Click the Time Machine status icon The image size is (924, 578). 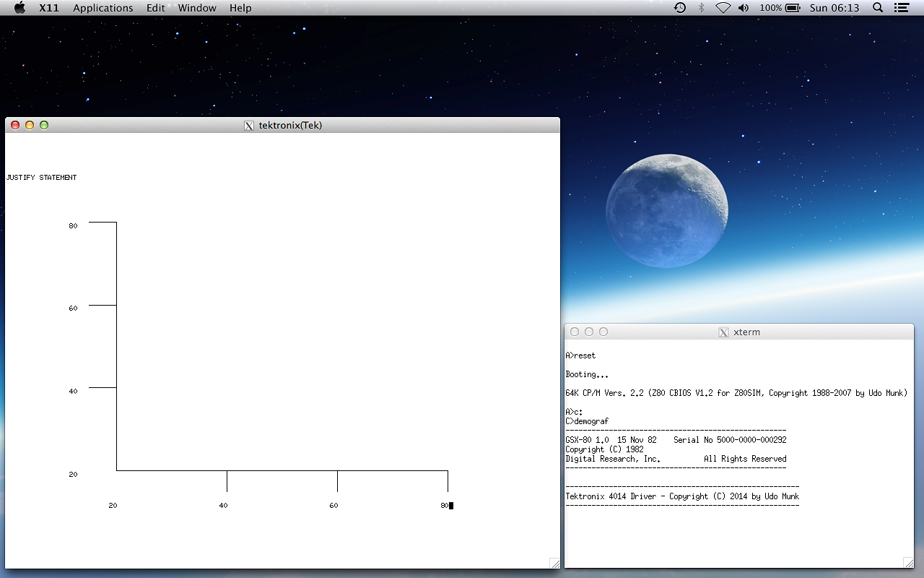click(x=680, y=8)
